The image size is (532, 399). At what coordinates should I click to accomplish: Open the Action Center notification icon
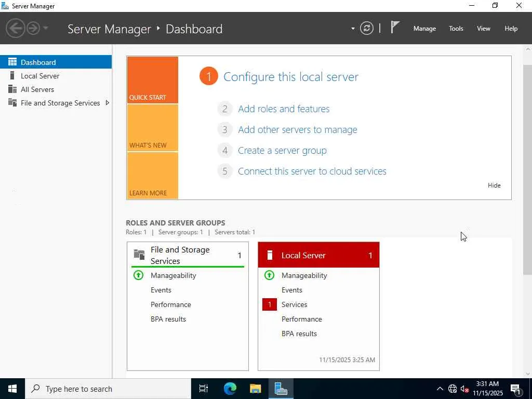coord(516,389)
